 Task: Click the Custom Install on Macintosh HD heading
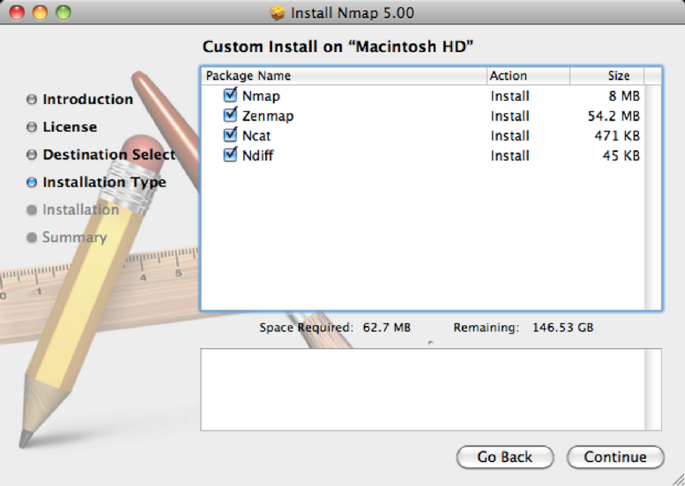click(x=338, y=46)
